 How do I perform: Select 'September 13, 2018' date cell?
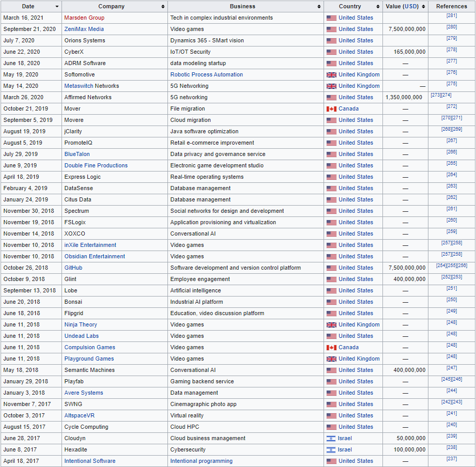click(31, 290)
